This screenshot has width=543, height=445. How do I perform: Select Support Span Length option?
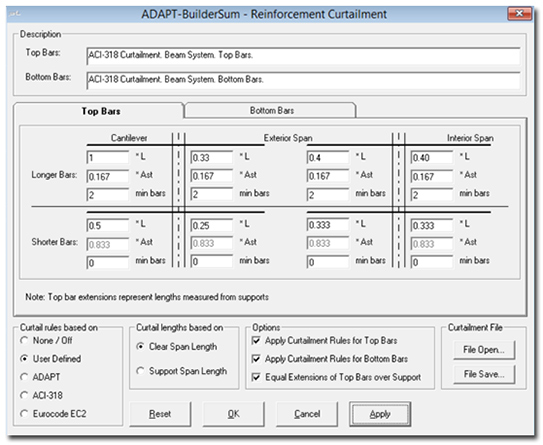tap(140, 371)
